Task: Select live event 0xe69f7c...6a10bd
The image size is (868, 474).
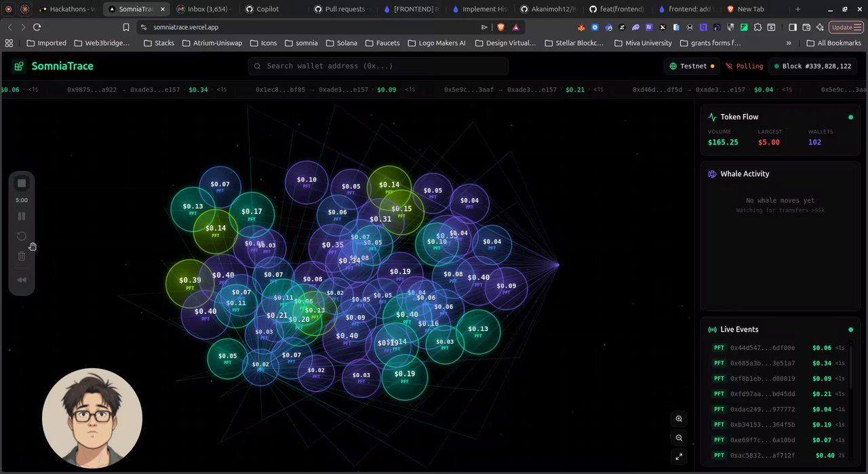Action: click(777, 440)
